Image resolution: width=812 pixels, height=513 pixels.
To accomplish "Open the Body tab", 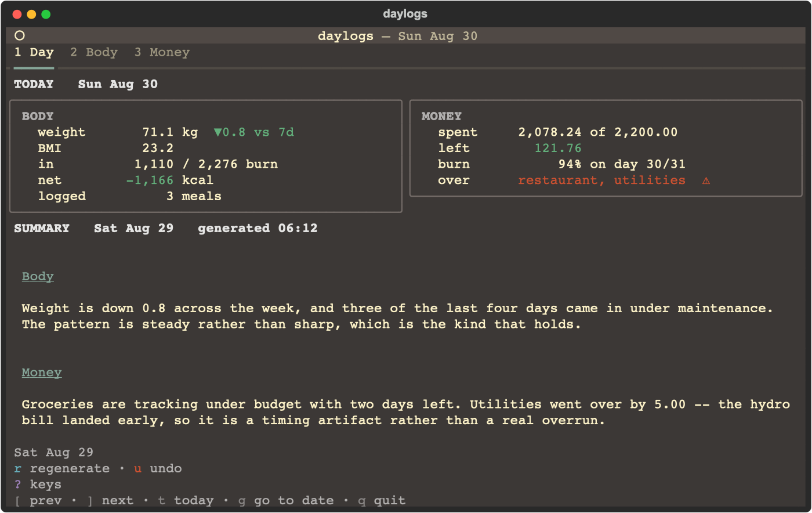I will tap(94, 52).
